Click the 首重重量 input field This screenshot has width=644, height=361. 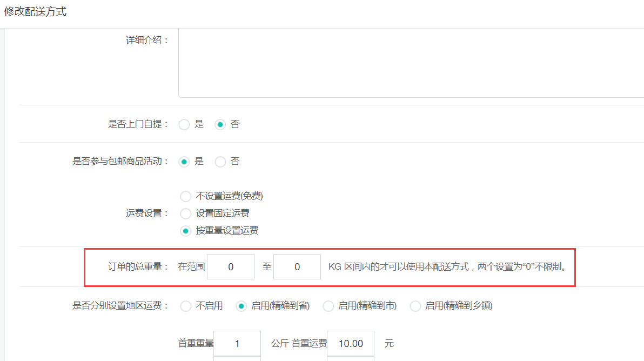tap(237, 343)
